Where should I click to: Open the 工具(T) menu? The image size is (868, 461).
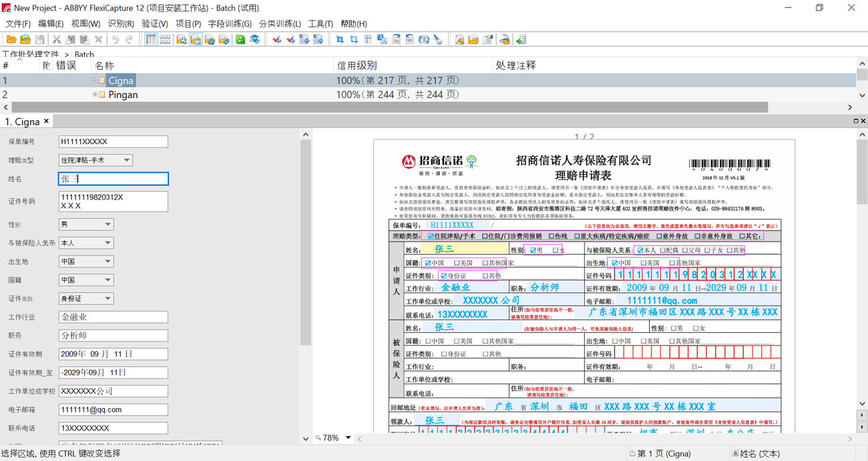(320, 23)
